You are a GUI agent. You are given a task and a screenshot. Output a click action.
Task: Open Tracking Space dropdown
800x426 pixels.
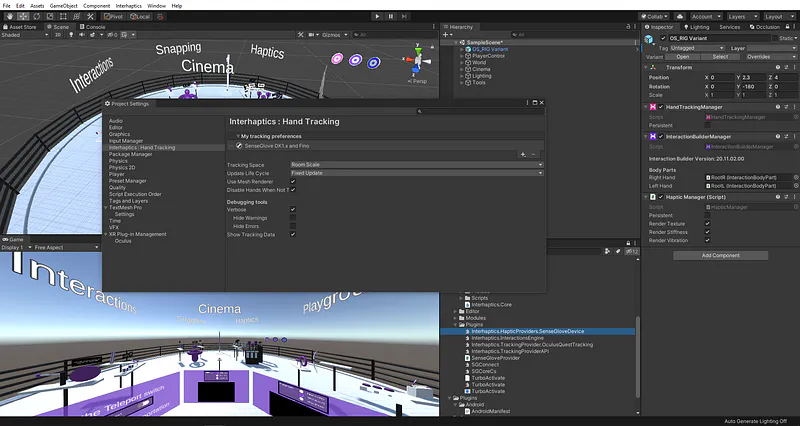416,165
